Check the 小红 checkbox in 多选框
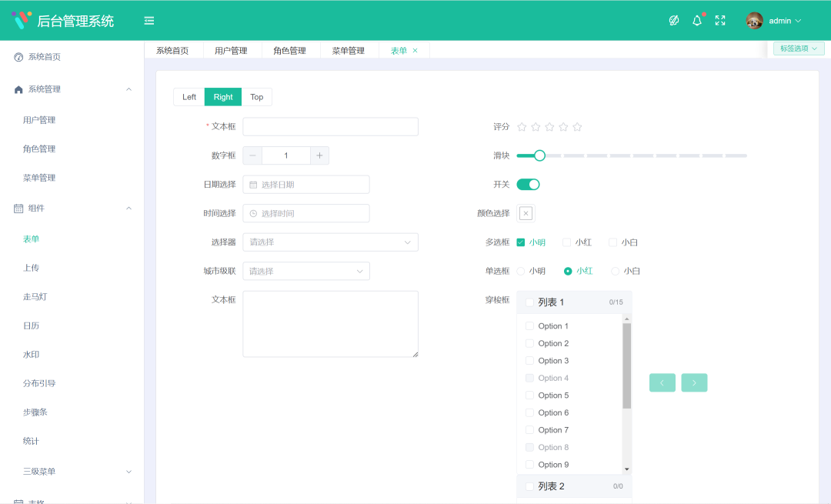Viewport: 831px width, 504px height. [x=566, y=242]
